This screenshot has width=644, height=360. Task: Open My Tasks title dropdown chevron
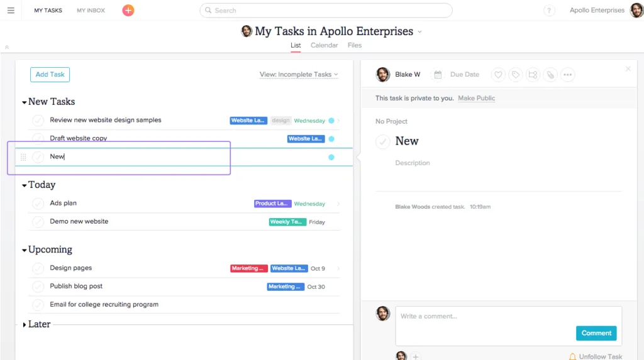[419, 32]
